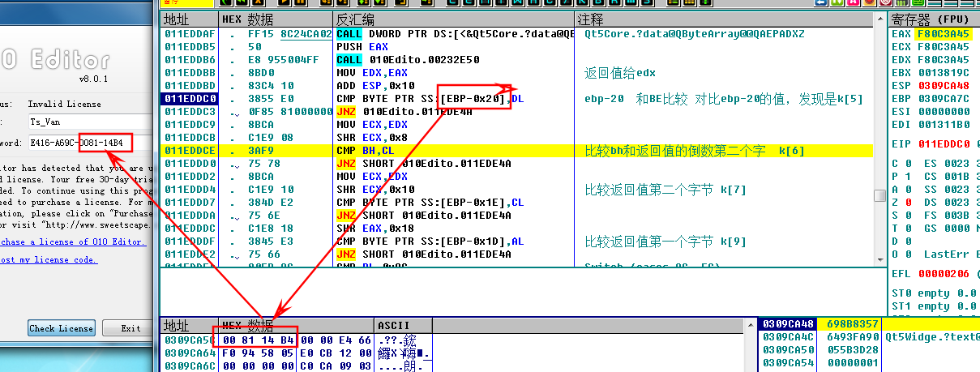Select address 011EDDC0 in disassembly

[x=190, y=99]
